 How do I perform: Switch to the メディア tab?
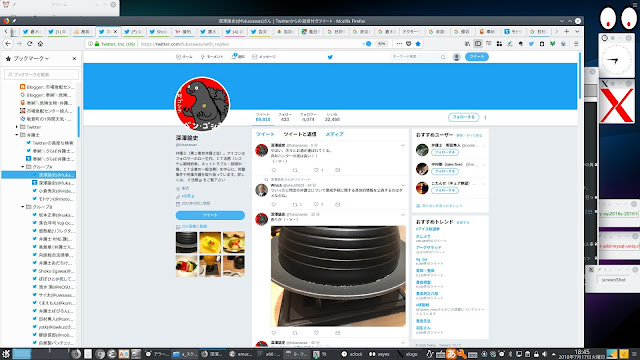[x=334, y=134]
